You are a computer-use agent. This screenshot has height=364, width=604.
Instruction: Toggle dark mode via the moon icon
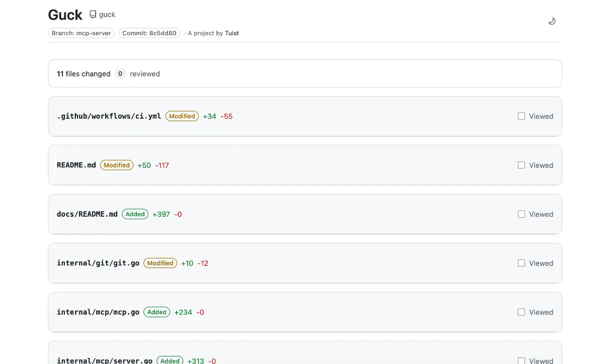point(552,21)
